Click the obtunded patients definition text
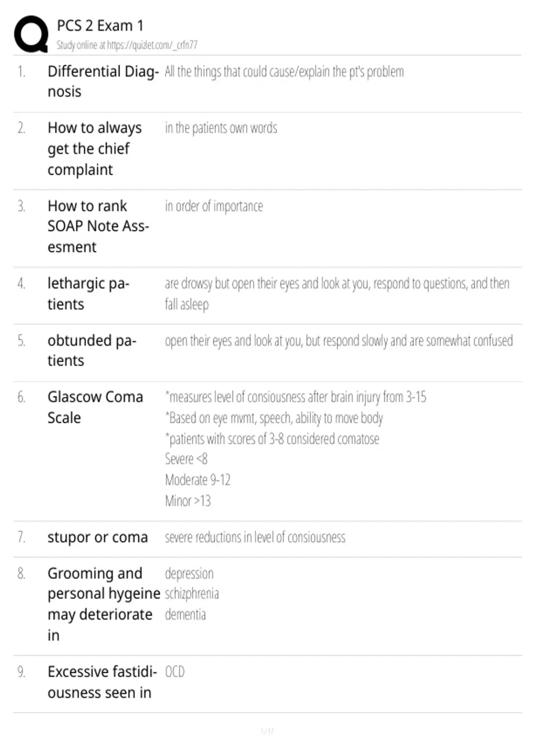Screen dimensions: 534x756 339,341
